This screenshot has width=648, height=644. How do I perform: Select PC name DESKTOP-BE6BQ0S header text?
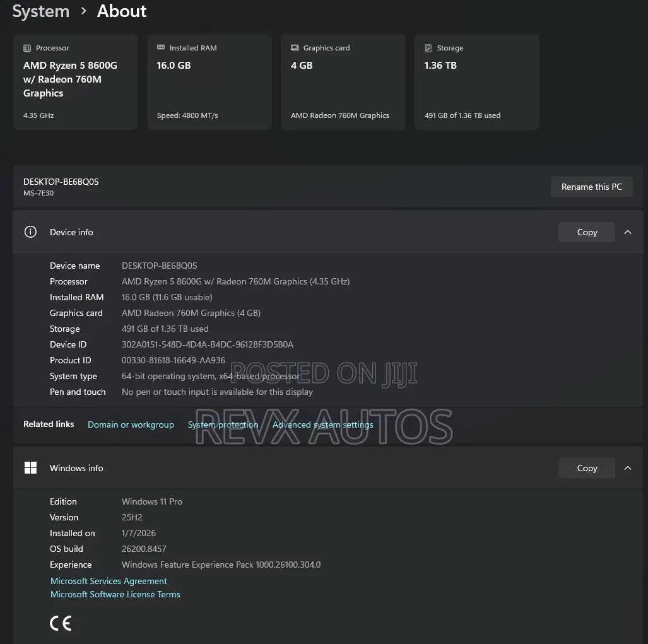[61, 182]
